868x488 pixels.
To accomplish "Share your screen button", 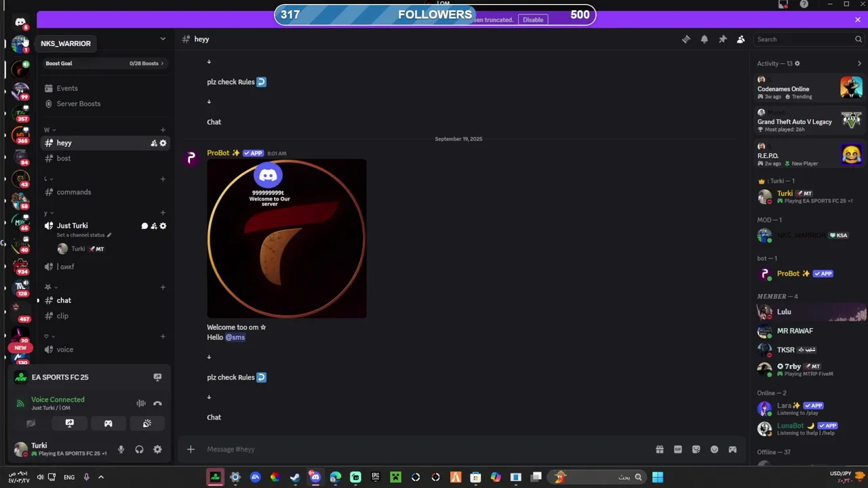I will coord(69,424).
